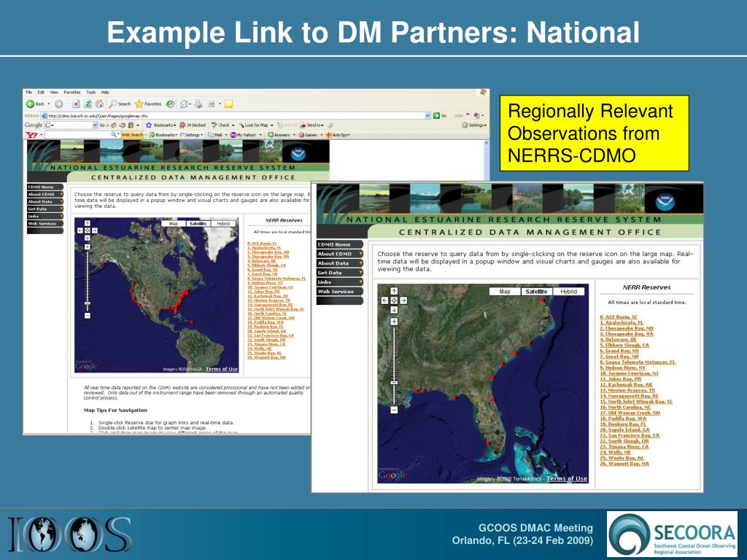The height and width of the screenshot is (560, 747).
Task: Open the Favorites menu in menu bar
Action: pos(72,93)
